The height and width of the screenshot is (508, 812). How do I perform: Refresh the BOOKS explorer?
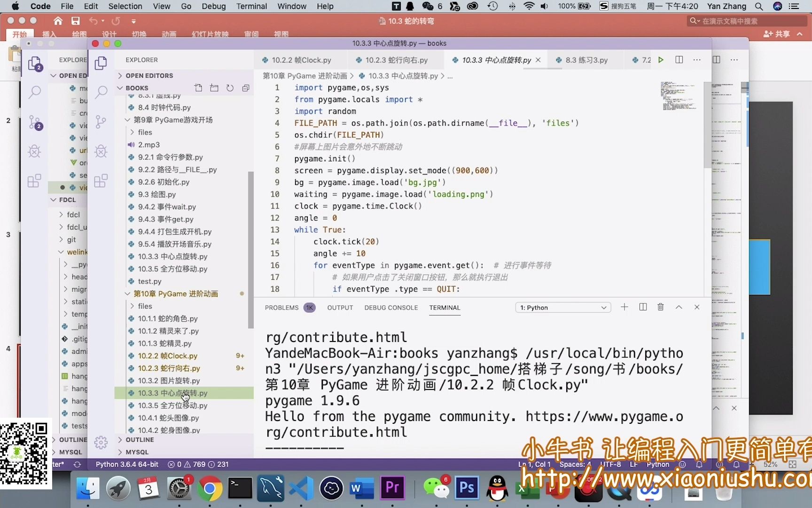click(230, 87)
